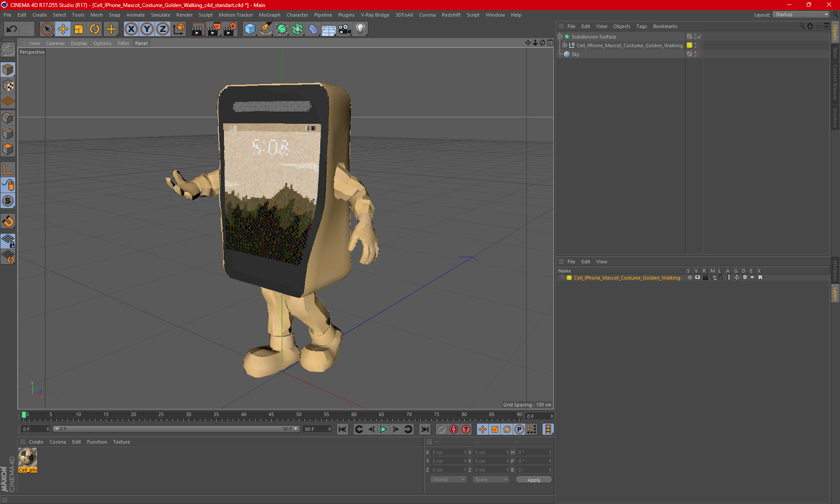This screenshot has height=504, width=840.
Task: Activate the Scale tool in top toolbar
Action: coord(79,29)
